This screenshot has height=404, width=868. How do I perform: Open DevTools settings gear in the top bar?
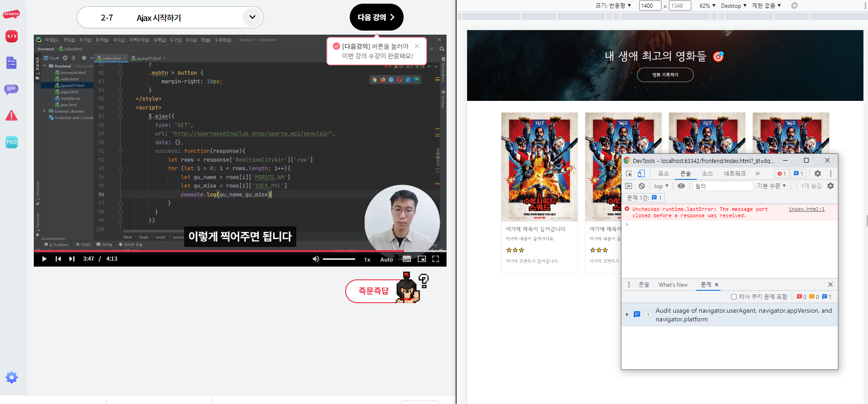[818, 173]
